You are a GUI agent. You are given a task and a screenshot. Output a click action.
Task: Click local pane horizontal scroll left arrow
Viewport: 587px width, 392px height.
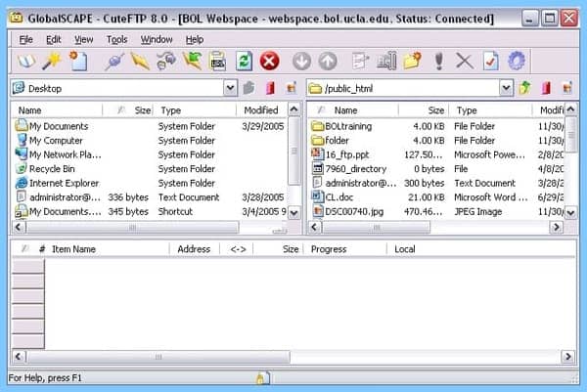pos(20,227)
